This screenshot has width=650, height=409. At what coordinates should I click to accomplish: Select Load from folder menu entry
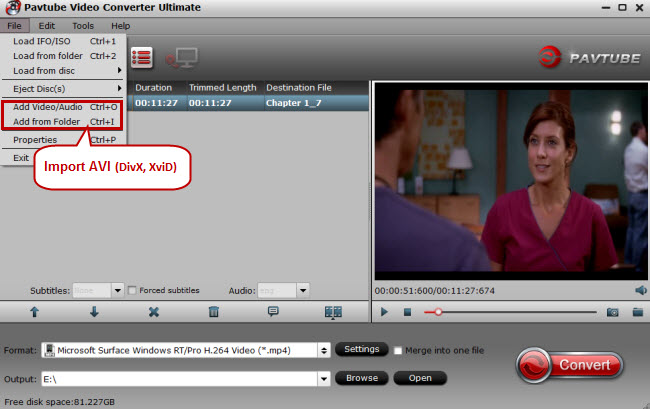(x=64, y=56)
